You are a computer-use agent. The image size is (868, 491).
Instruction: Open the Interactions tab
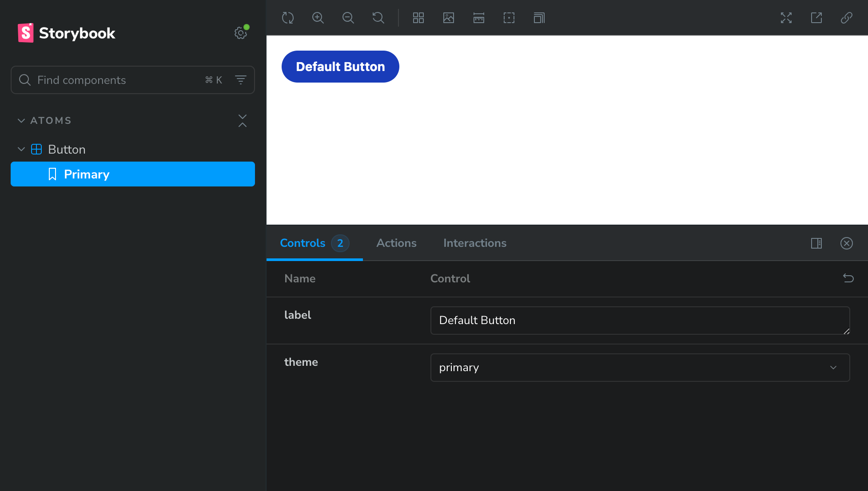coord(474,243)
